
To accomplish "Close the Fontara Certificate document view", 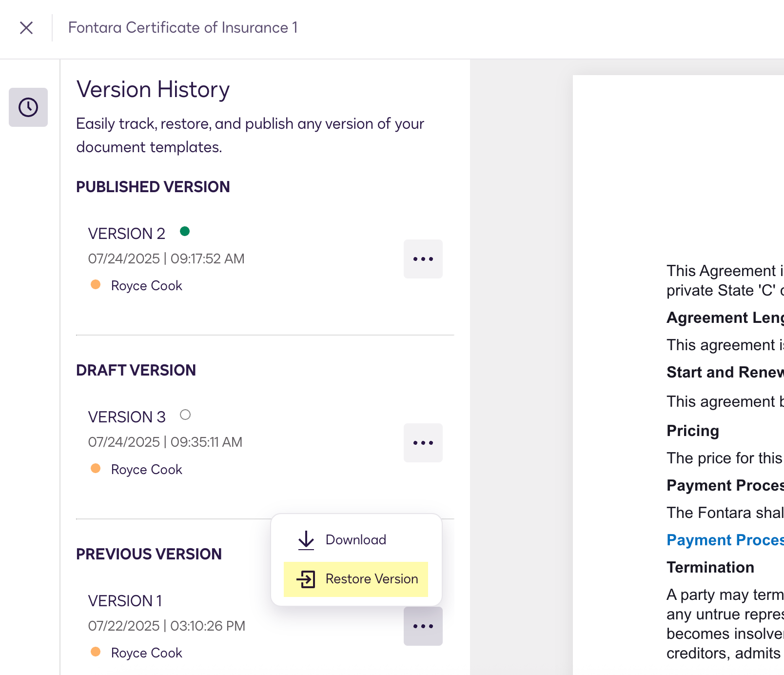I will pos(26,28).
